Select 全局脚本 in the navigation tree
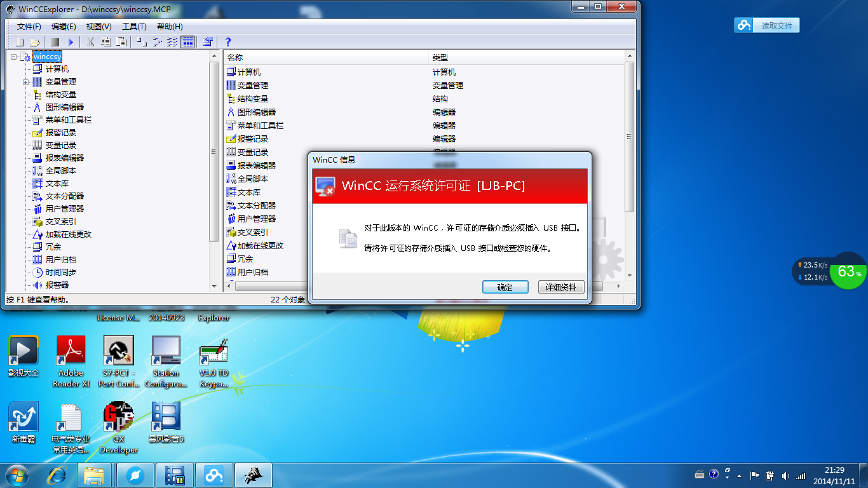 [61, 171]
